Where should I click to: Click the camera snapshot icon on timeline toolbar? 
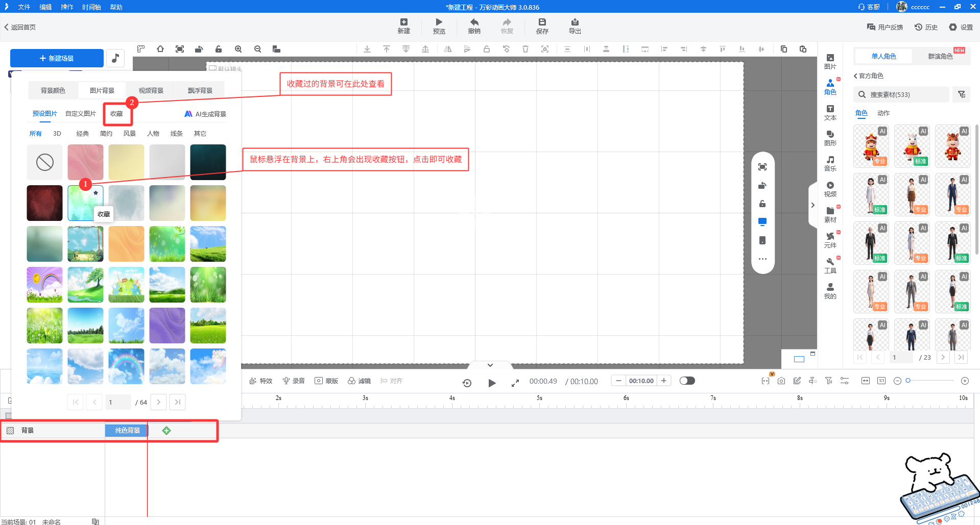(x=781, y=381)
